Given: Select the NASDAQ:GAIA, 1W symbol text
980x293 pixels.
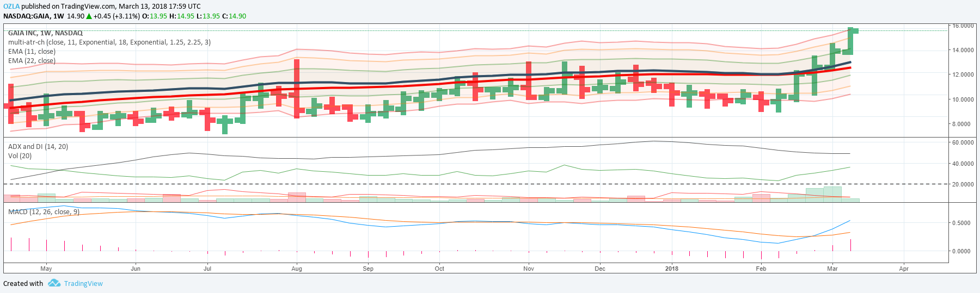Looking at the screenshot, I should pos(34,16).
